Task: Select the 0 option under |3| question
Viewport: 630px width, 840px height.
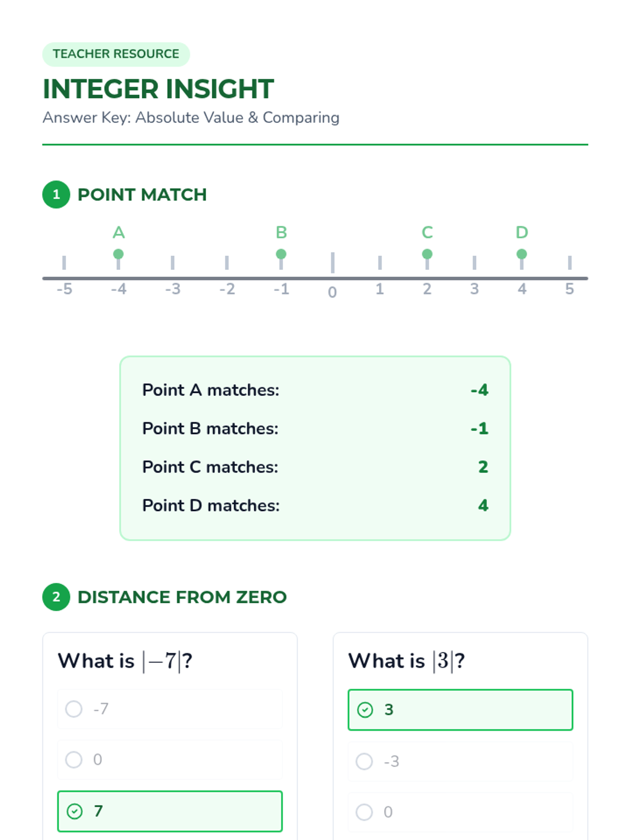Action: (364, 812)
